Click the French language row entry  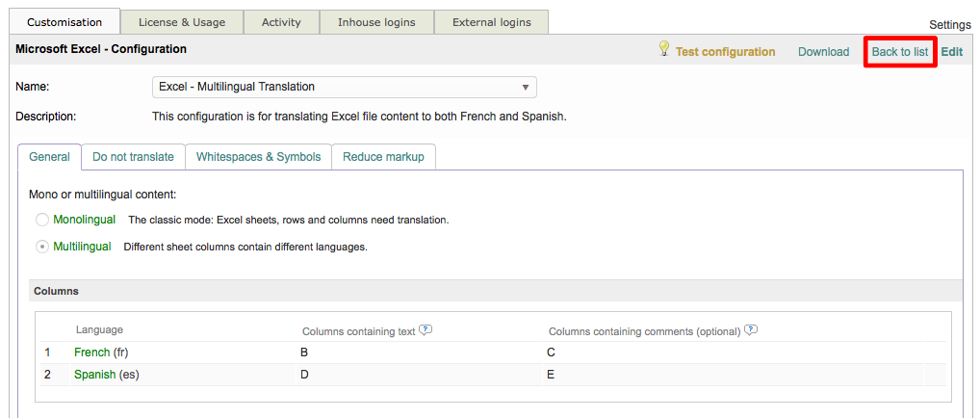92,353
